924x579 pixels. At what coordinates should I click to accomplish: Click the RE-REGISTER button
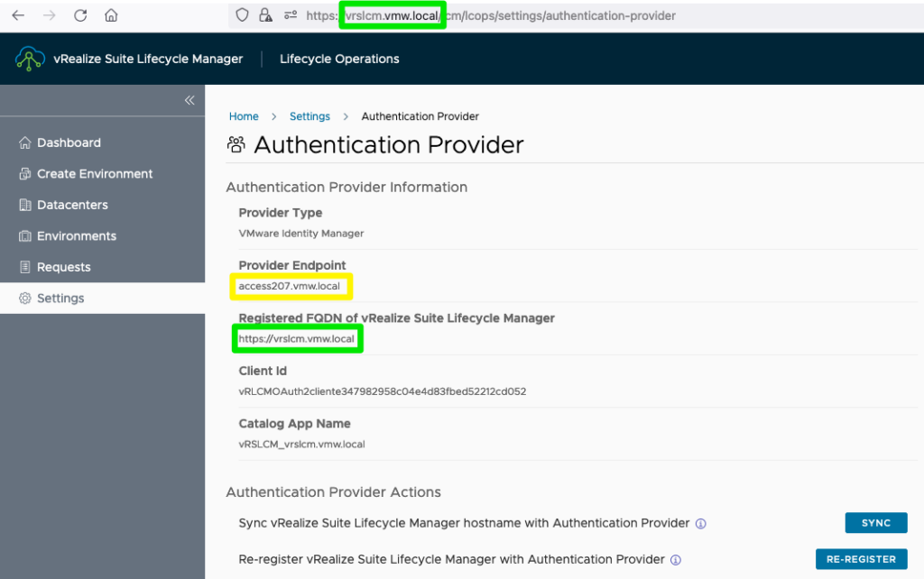(x=862, y=559)
